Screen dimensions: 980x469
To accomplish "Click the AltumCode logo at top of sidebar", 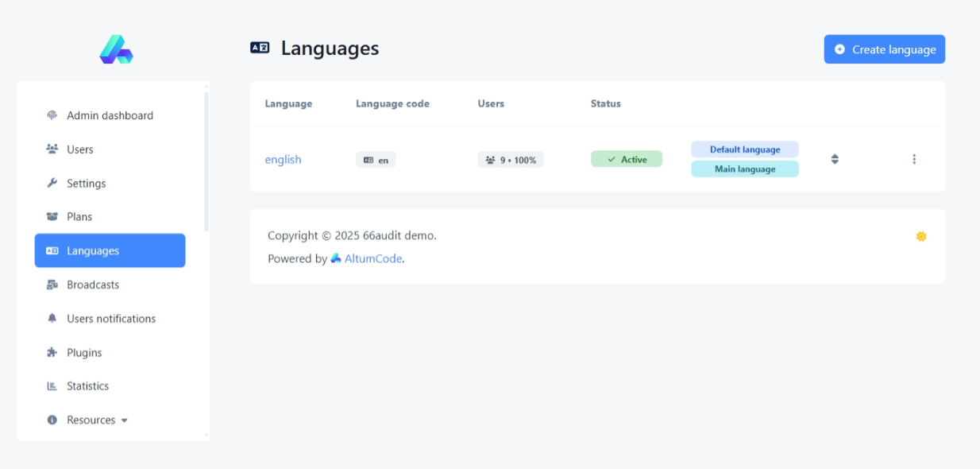I will [x=116, y=49].
